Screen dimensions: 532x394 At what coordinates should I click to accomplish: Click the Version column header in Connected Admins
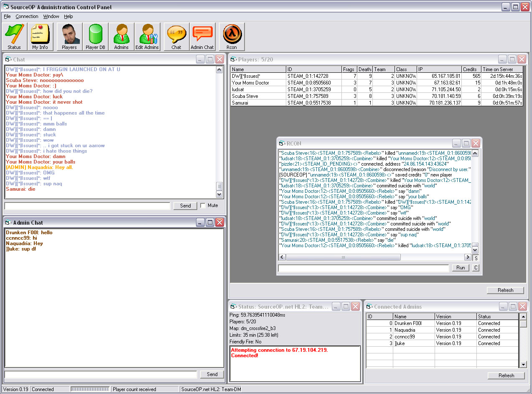coord(456,317)
